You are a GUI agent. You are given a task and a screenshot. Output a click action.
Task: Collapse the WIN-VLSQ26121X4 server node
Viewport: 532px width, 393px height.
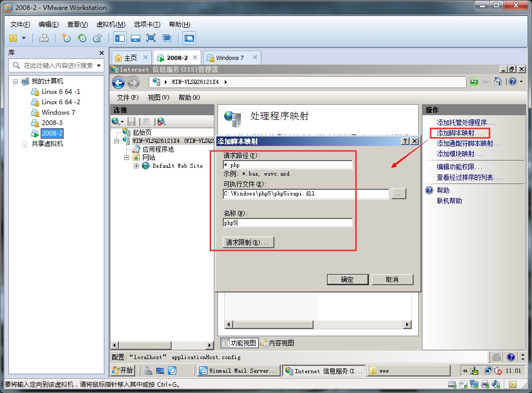click(116, 141)
